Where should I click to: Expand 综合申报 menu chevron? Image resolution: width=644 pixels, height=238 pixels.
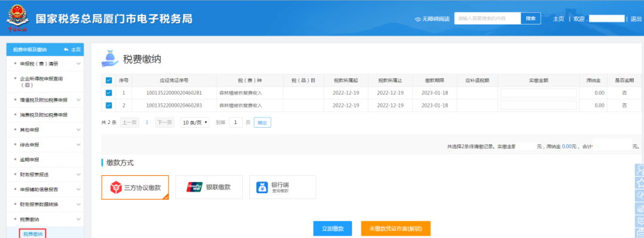79,145
